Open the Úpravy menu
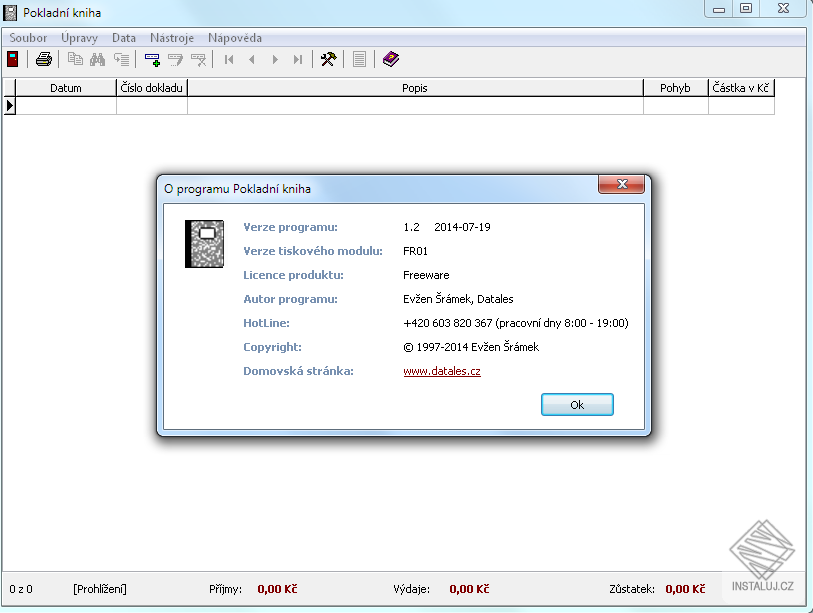Viewport: 813px width, 613px height. 79,38
